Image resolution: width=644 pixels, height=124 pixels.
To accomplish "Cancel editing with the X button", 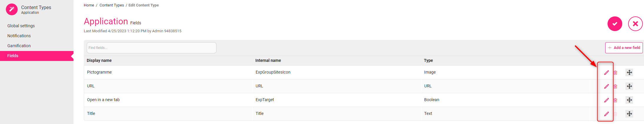I will click(x=635, y=24).
